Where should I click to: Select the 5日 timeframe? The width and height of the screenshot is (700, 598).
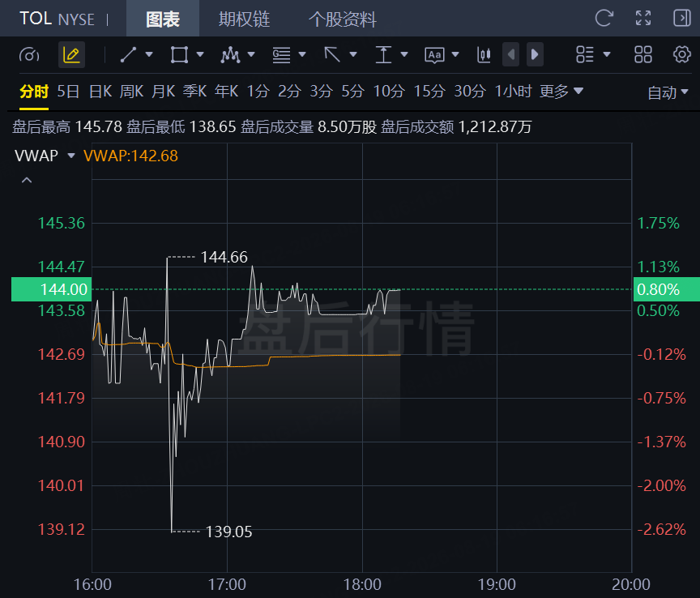tap(68, 92)
